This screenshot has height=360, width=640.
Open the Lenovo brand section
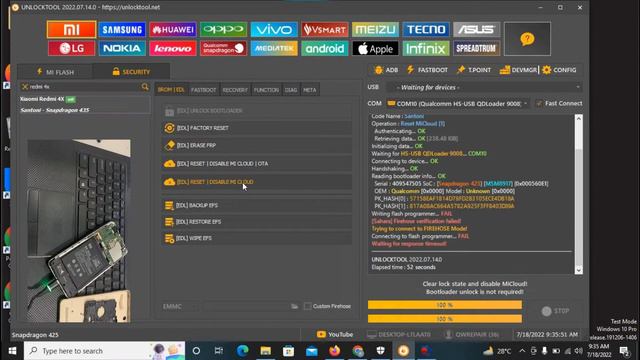pos(173,48)
